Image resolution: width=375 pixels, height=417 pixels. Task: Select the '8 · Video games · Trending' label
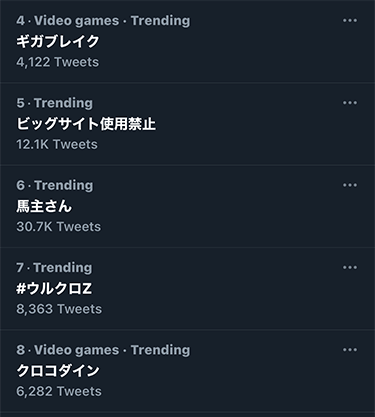click(x=103, y=350)
